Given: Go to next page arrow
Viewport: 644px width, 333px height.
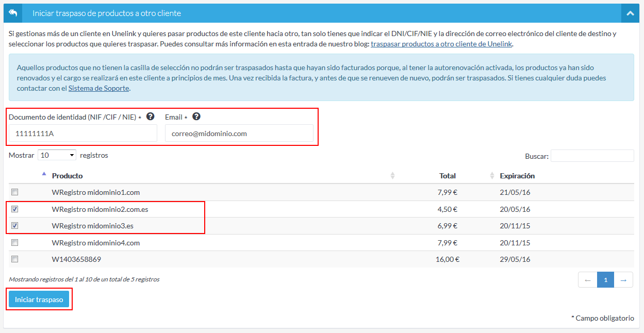Looking at the screenshot, I should click(x=623, y=280).
